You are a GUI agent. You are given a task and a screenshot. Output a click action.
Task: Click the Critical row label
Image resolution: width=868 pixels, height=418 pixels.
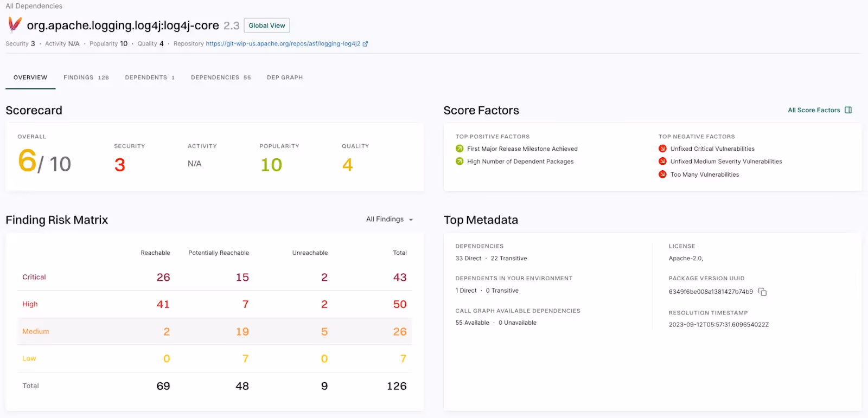[34, 277]
